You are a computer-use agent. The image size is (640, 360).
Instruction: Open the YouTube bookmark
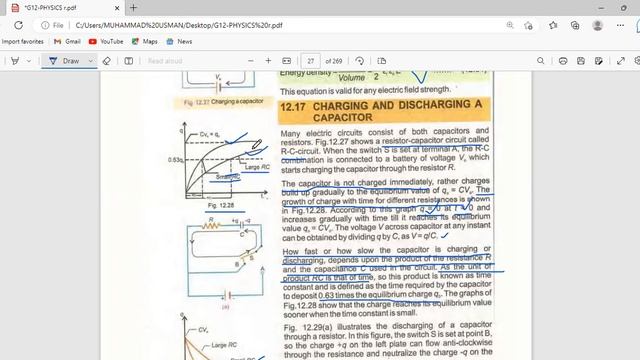click(106, 42)
